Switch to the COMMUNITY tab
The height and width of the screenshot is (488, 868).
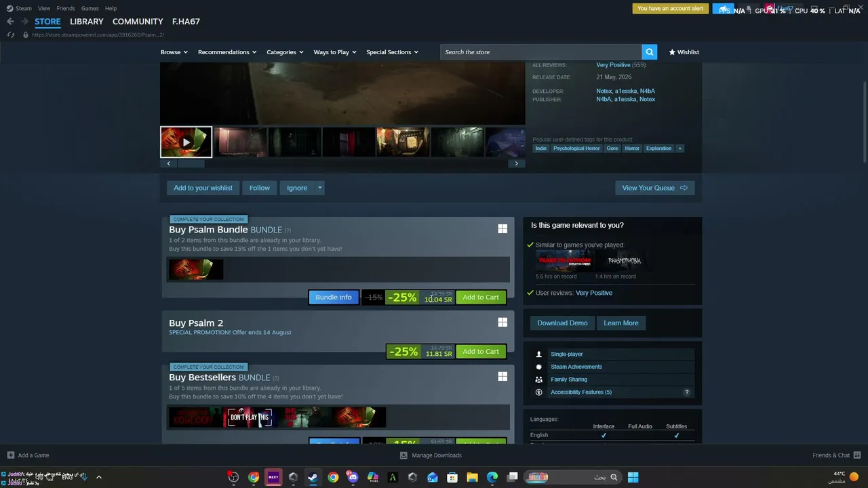pos(138,22)
